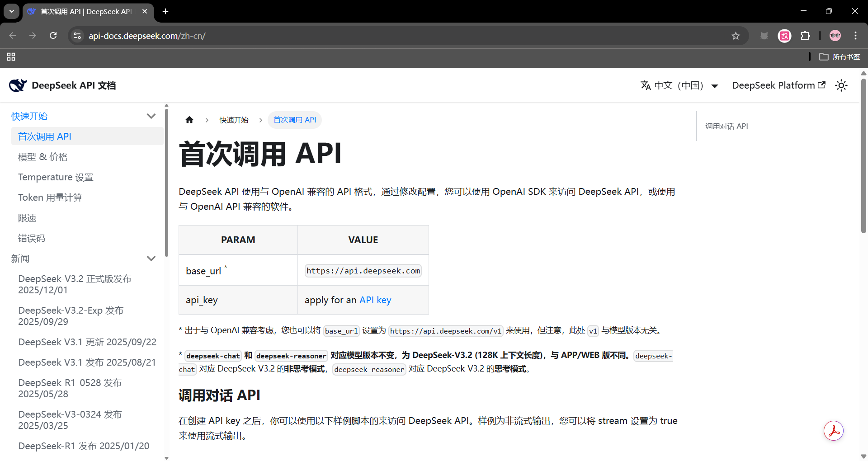Open DeepSeek-R1 发布 2025/01/20 item
Screen dimensions: 868x461
click(87, 446)
